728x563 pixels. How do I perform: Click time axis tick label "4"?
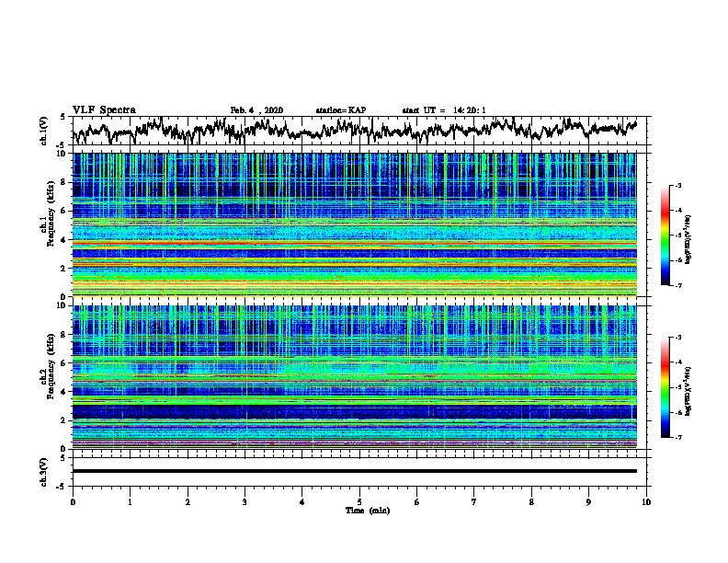[302, 502]
